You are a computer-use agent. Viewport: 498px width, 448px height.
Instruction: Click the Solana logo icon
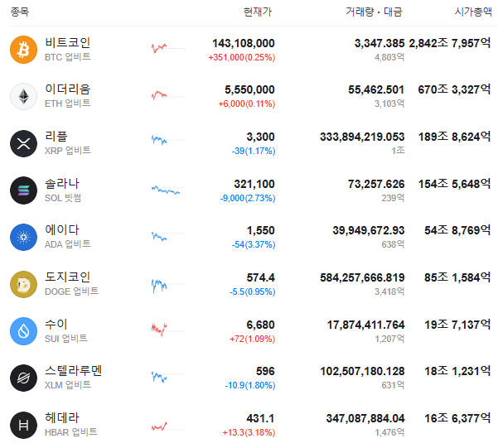tap(23, 190)
